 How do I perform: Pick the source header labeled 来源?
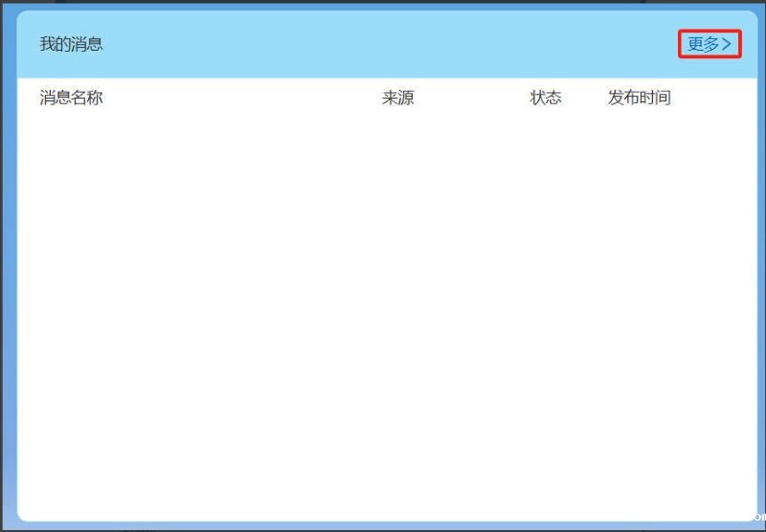(x=397, y=98)
